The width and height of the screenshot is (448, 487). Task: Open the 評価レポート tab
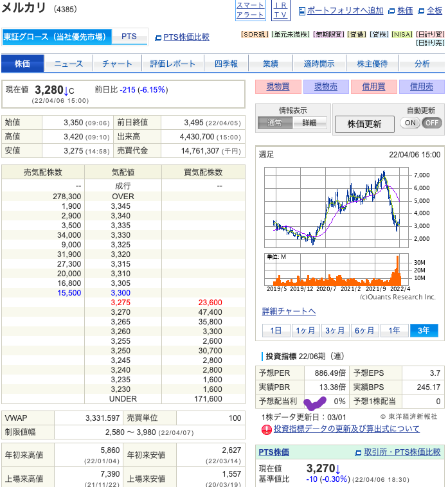173,64
